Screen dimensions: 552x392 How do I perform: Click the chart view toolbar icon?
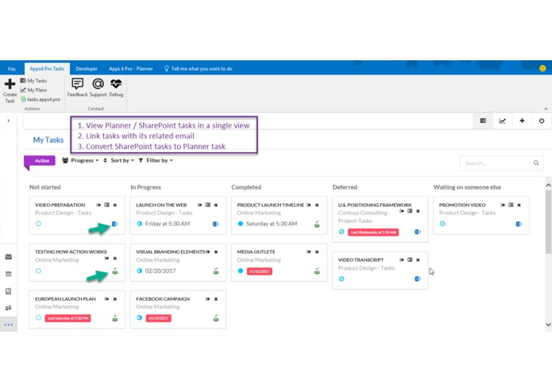[x=503, y=121]
